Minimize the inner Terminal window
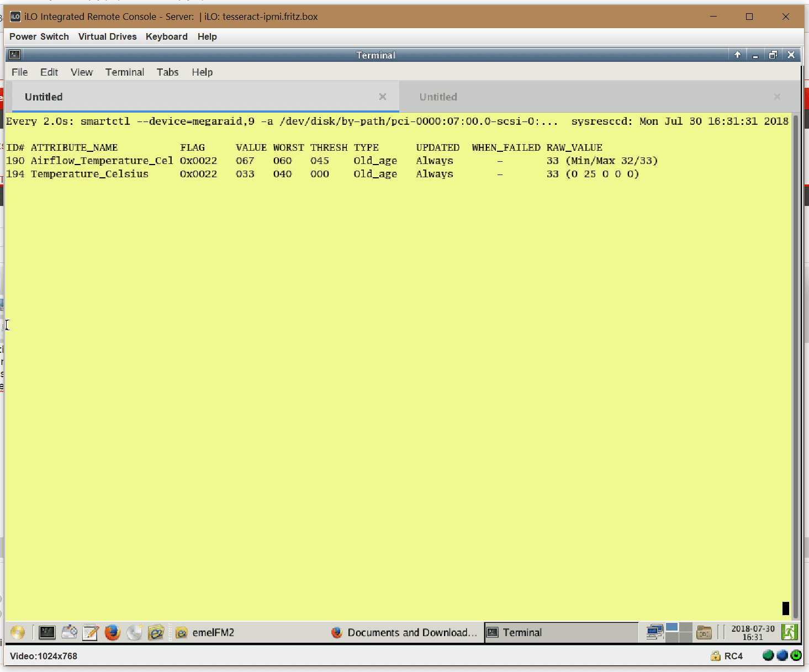 tap(755, 55)
